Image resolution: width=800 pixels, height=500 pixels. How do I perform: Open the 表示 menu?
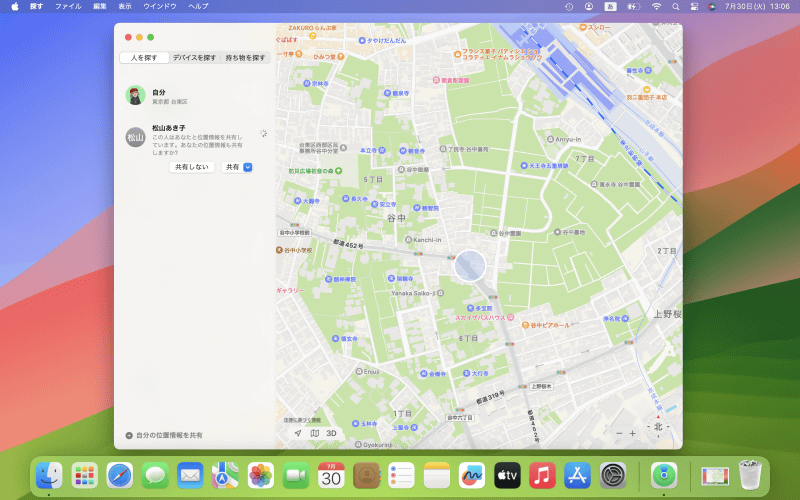[x=125, y=7]
